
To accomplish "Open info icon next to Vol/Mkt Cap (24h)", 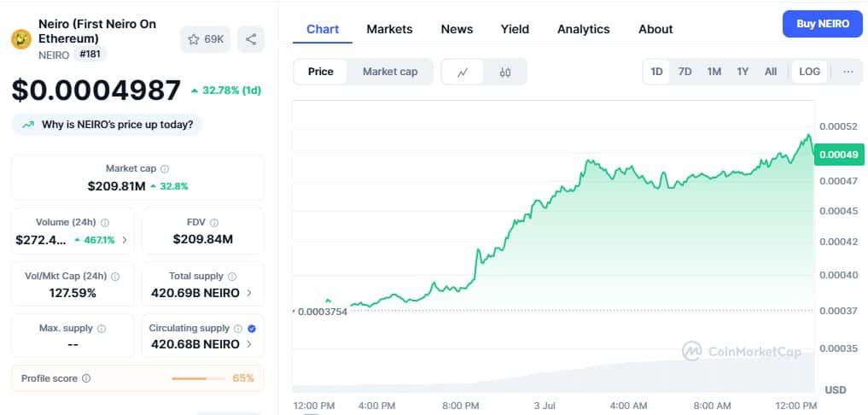I will 115,277.
